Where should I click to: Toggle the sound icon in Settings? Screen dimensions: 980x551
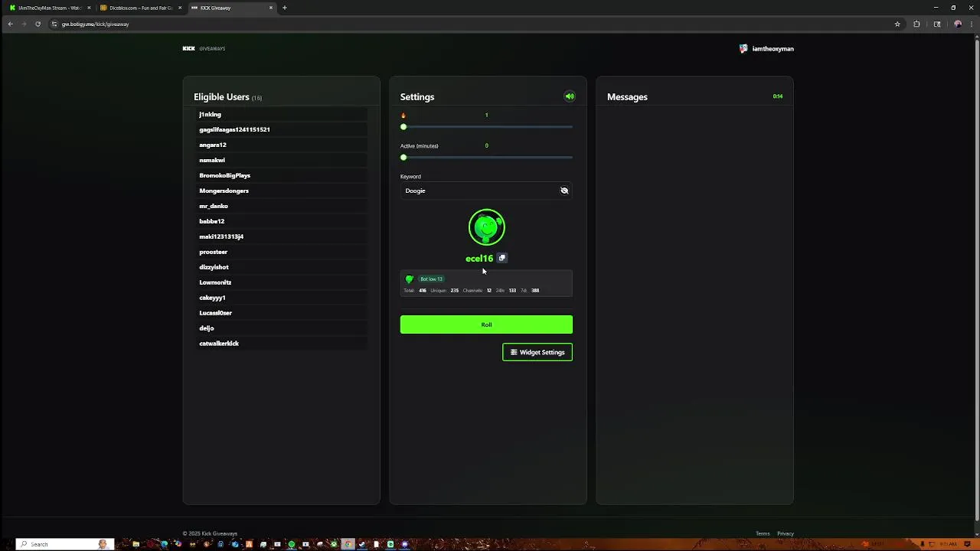click(570, 96)
